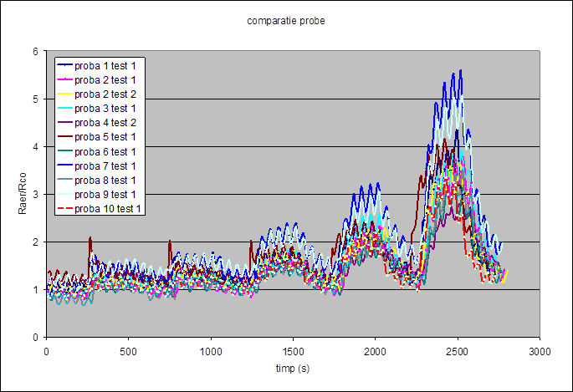Click the y-axis label '6'
Viewport: 573px width, 392px height.
35,52
